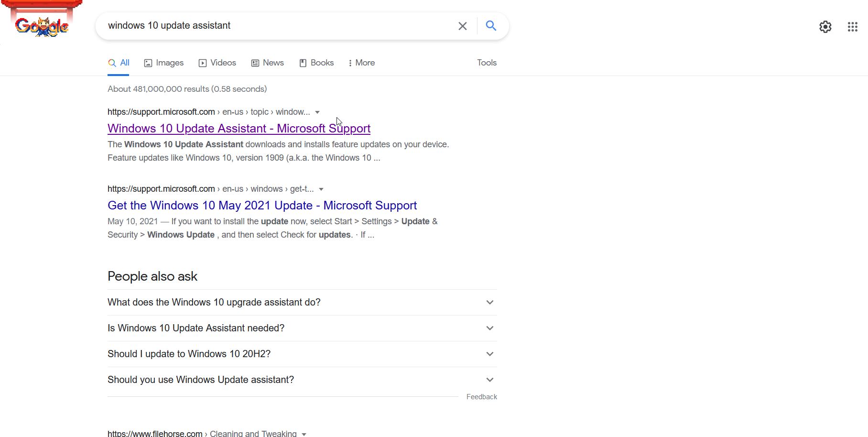
Task: Click the first result's support.microsoft.com URL
Action: (x=161, y=112)
